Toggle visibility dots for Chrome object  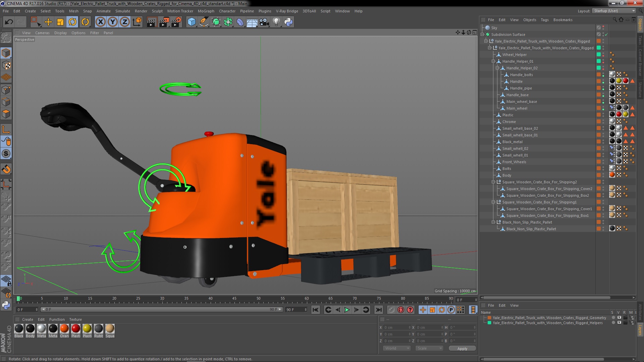coord(603,122)
